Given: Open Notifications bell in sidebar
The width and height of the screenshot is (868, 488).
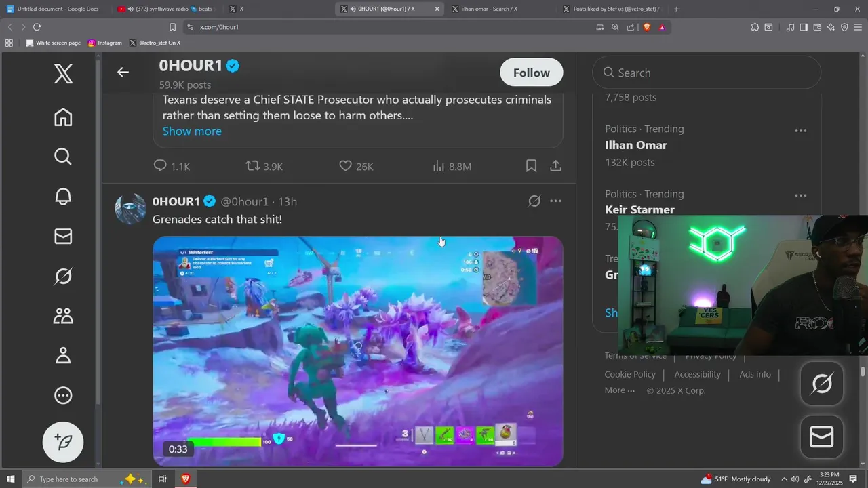Looking at the screenshot, I should pyautogui.click(x=63, y=197).
